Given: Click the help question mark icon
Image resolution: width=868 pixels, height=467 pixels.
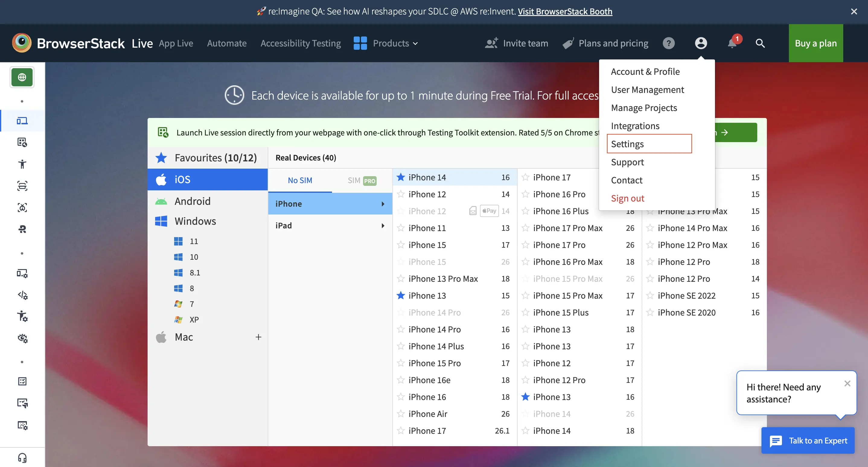Looking at the screenshot, I should point(669,43).
